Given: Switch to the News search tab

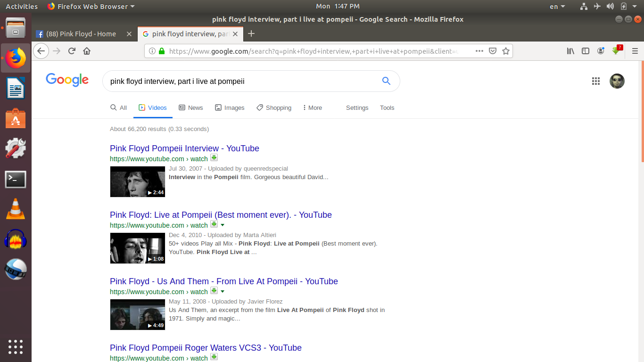Looking at the screenshot, I should 191,108.
